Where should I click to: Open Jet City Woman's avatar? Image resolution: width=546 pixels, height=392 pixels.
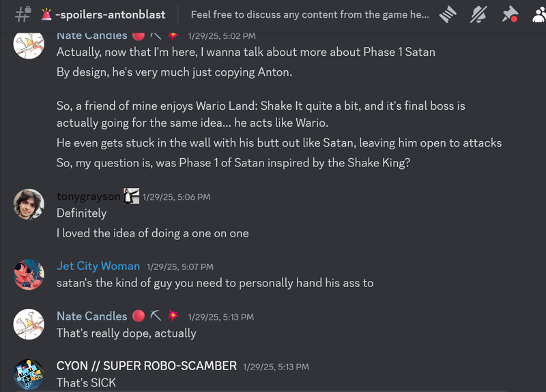click(29, 275)
